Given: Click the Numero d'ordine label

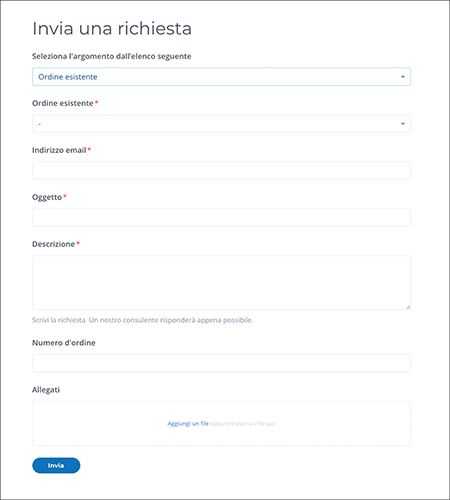Looking at the screenshot, I should (x=64, y=343).
